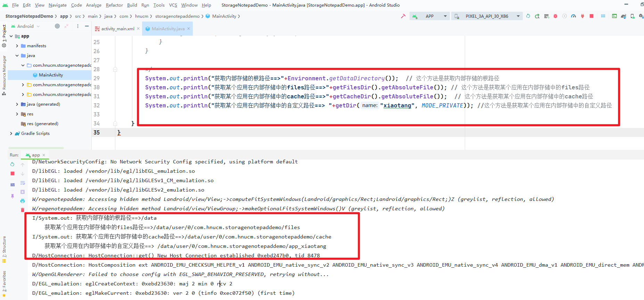Click line number 35 in gutter
The height and width of the screenshot is (300, 644).
97,132
